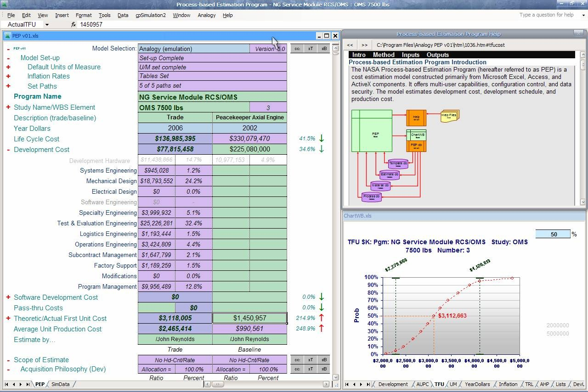Collapse the Model Set-up section

pos(8,58)
